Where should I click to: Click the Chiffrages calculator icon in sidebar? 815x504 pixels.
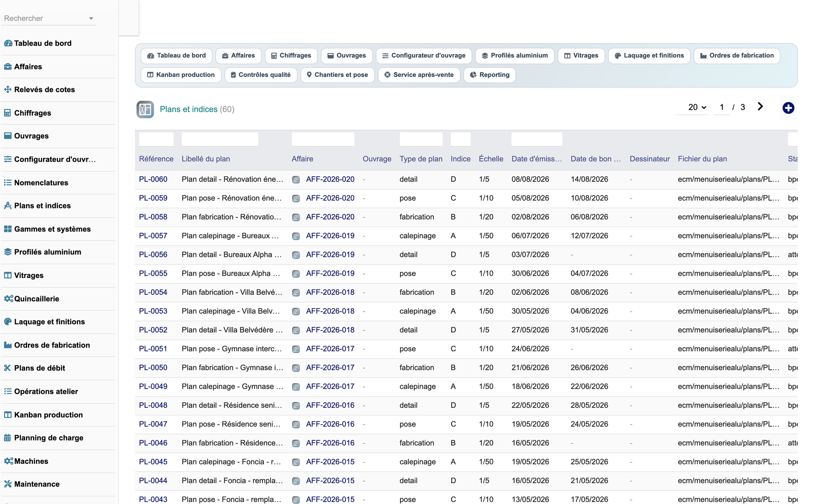[8, 113]
